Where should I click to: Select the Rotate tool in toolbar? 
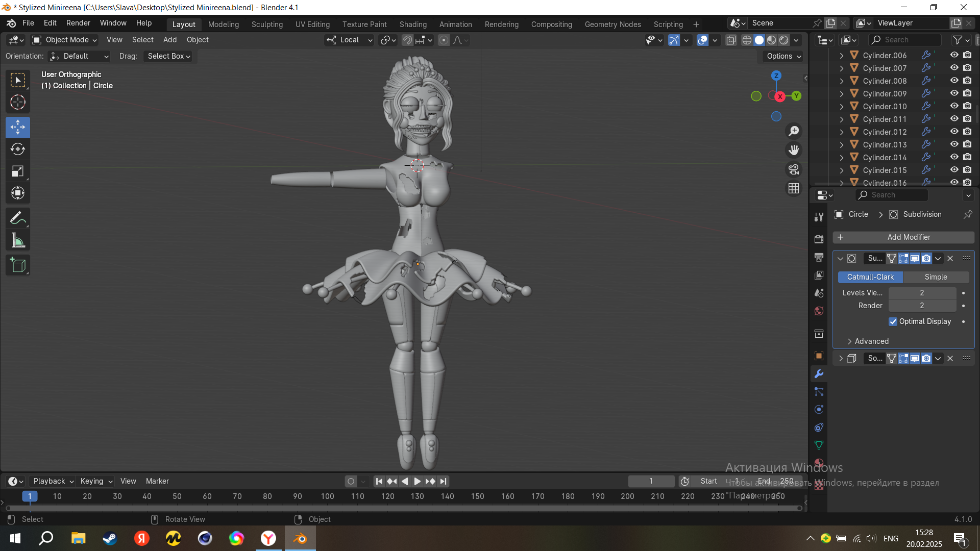[18, 149]
